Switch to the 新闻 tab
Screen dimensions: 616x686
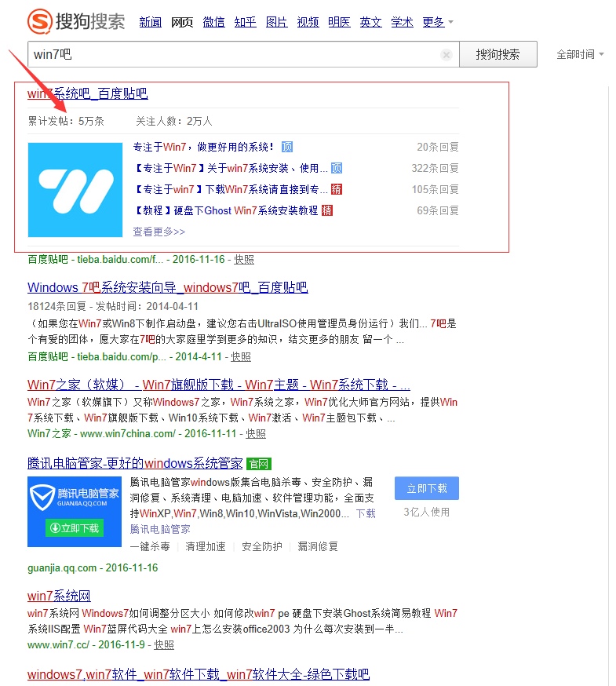coord(150,22)
